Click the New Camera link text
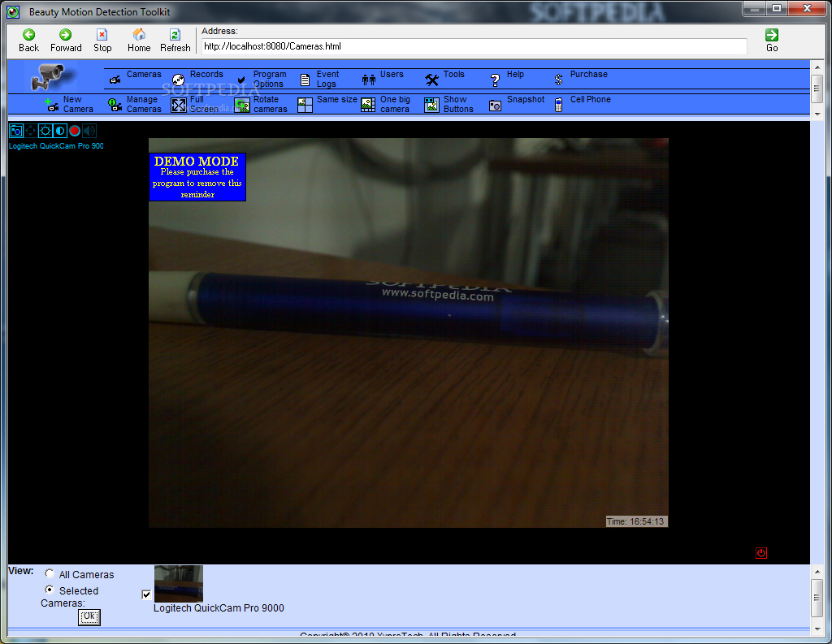This screenshot has width=832, height=644. (x=78, y=104)
